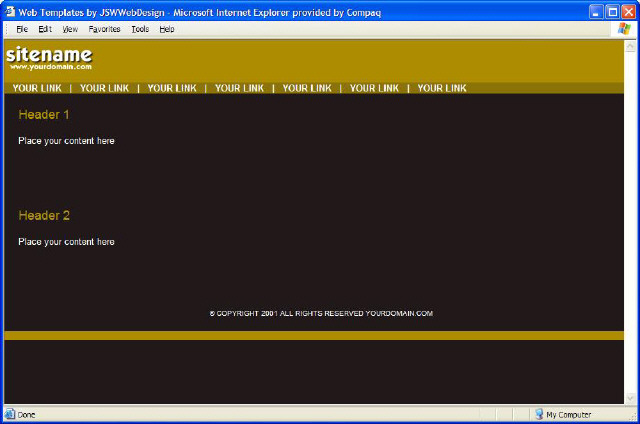Viewport: 640px width, 424px height.
Task: Minimize the Internet Explorer window
Action: pyautogui.click(x=595, y=11)
